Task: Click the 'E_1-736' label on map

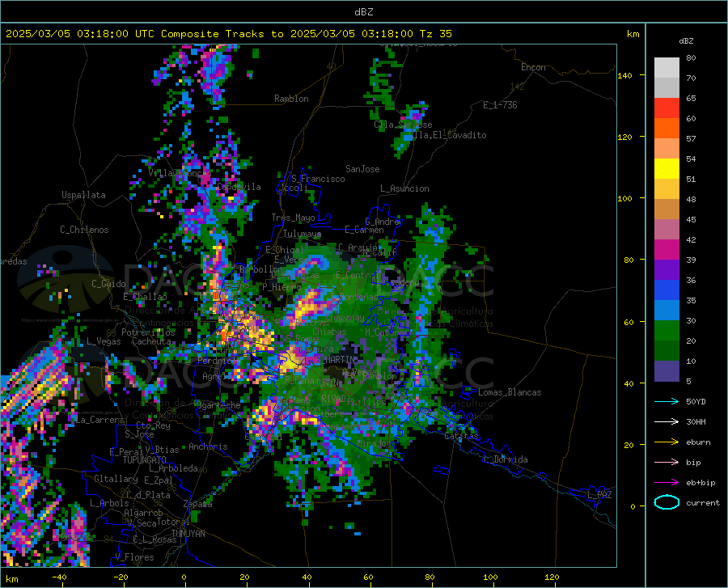Action: (x=500, y=105)
